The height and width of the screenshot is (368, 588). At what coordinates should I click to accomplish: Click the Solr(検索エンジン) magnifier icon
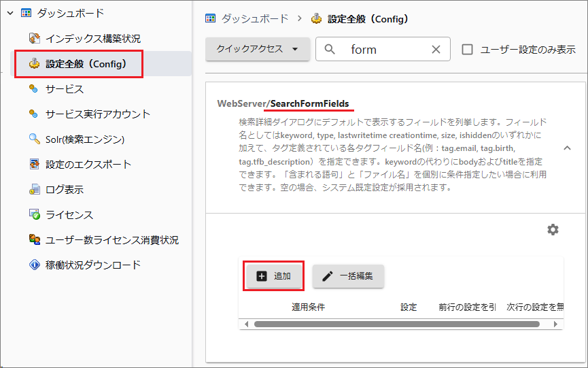(x=34, y=139)
